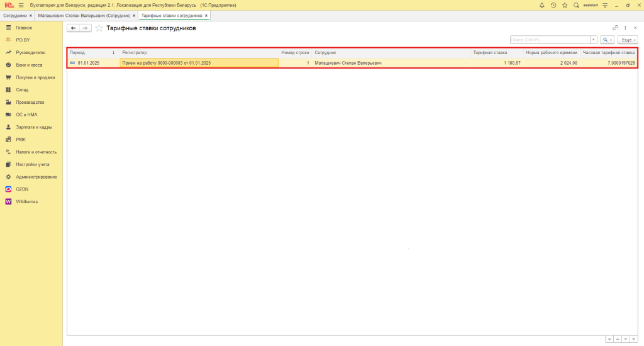
Task: Select the 1 180,67 rate cell
Action: [x=497, y=63]
